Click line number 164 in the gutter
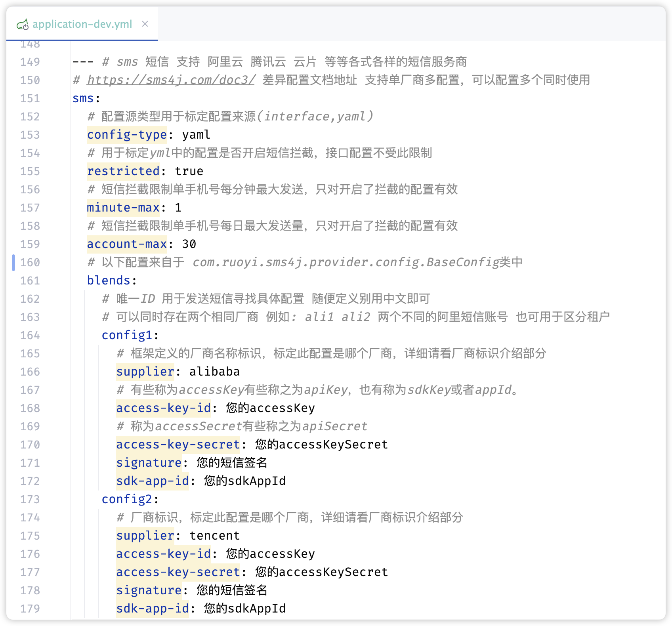The image size is (672, 626). [30, 335]
